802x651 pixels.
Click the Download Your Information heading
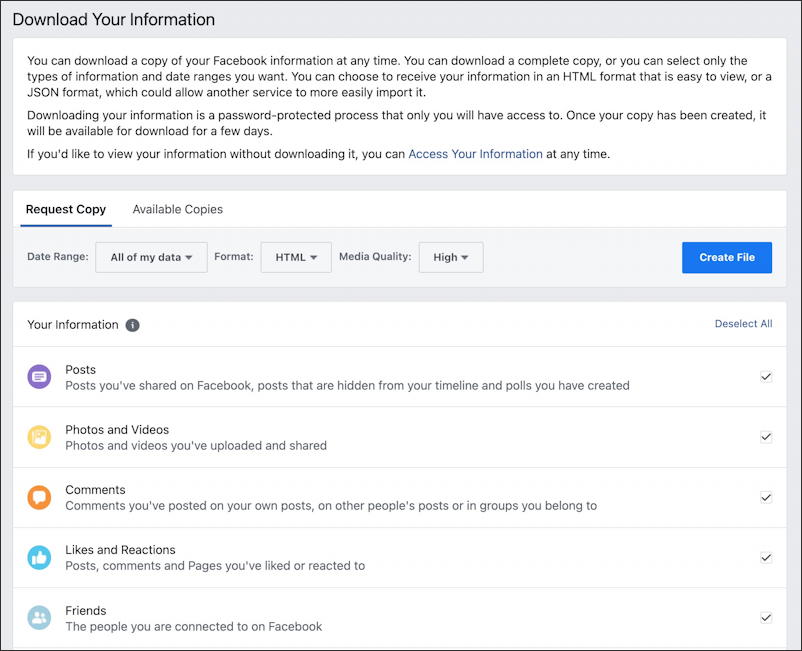(x=114, y=19)
